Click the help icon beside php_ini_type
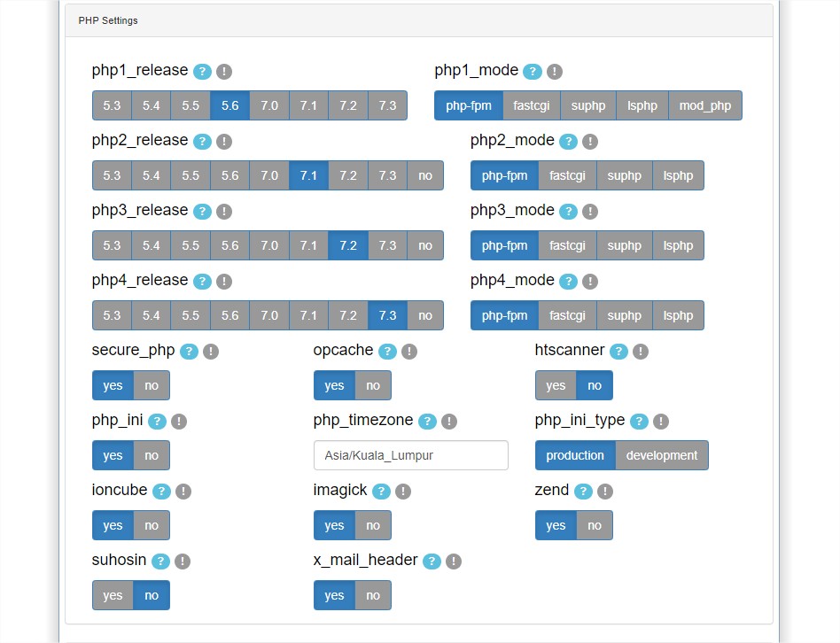840x643 pixels. coord(639,422)
